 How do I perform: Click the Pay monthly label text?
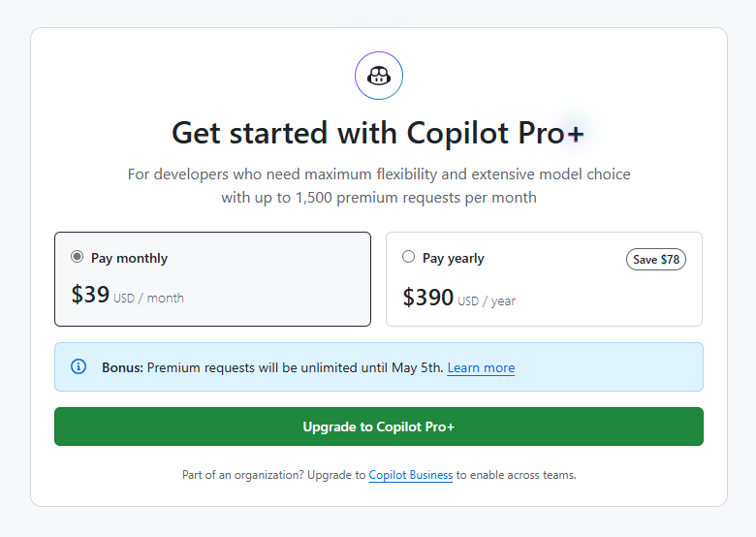pos(129,258)
